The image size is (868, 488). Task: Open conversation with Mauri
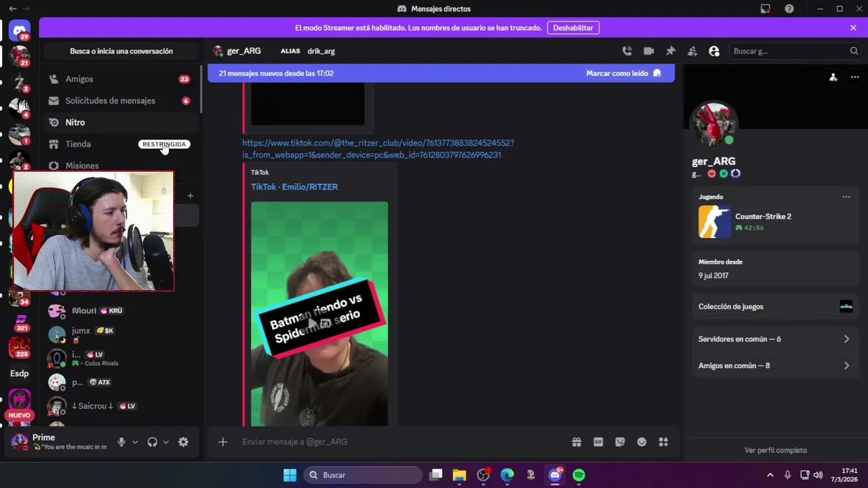coord(121,310)
